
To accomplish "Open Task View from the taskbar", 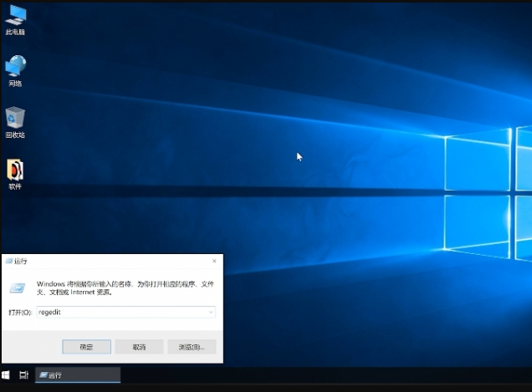I will [24, 375].
